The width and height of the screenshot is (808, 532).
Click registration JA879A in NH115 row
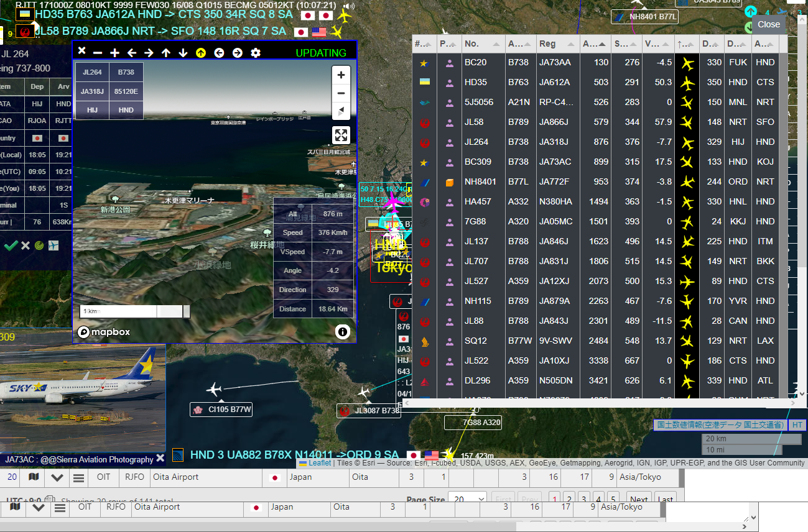click(554, 301)
